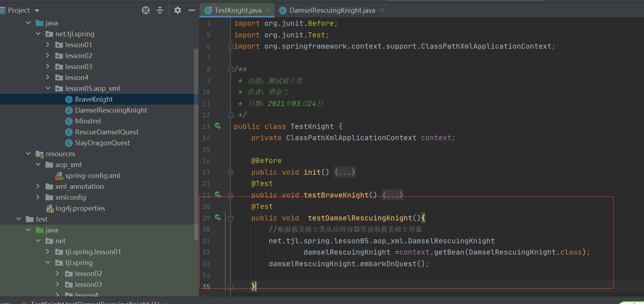Open the Project view dropdown
Image resolution: width=644 pixels, height=304 pixels.
37,11
